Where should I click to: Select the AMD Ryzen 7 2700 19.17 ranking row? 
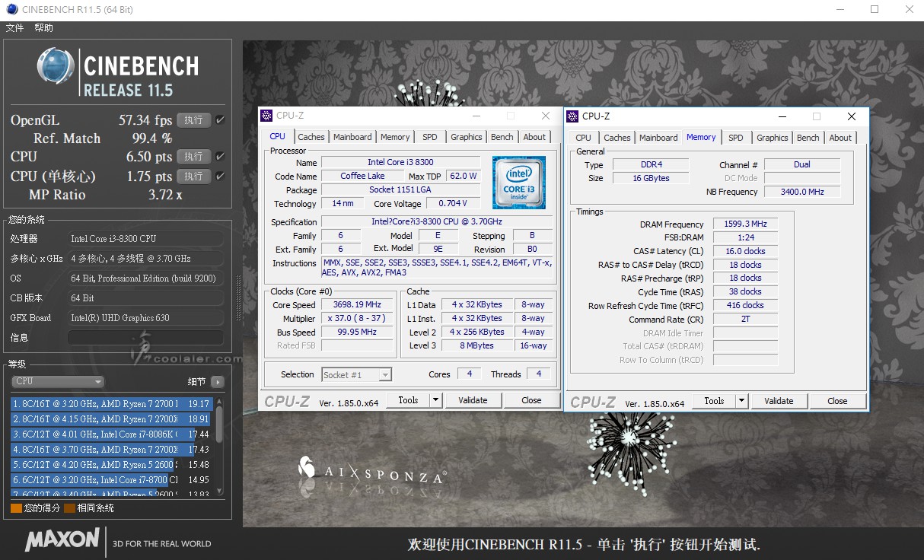coord(111,404)
